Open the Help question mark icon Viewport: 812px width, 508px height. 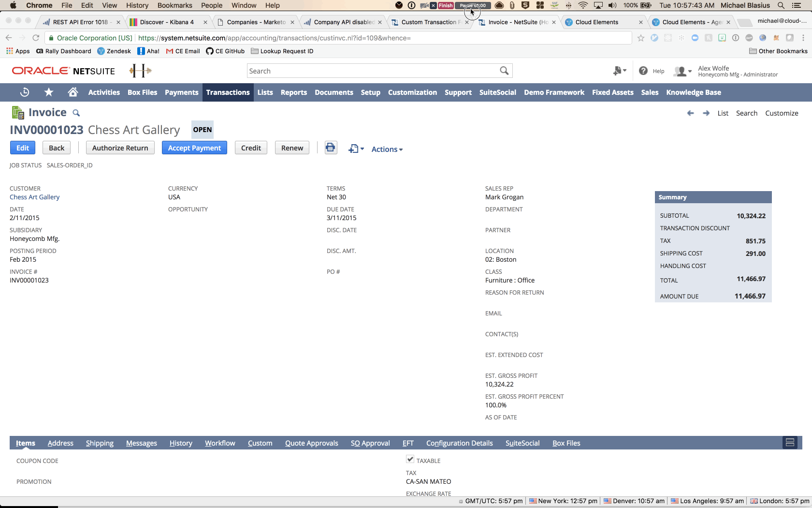[643, 71]
